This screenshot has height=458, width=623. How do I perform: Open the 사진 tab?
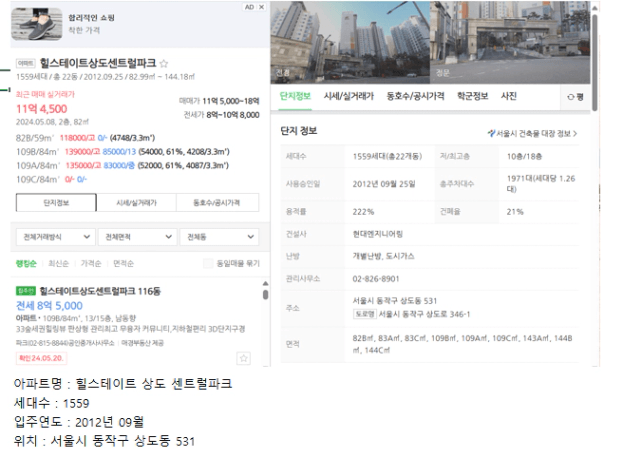point(509,96)
